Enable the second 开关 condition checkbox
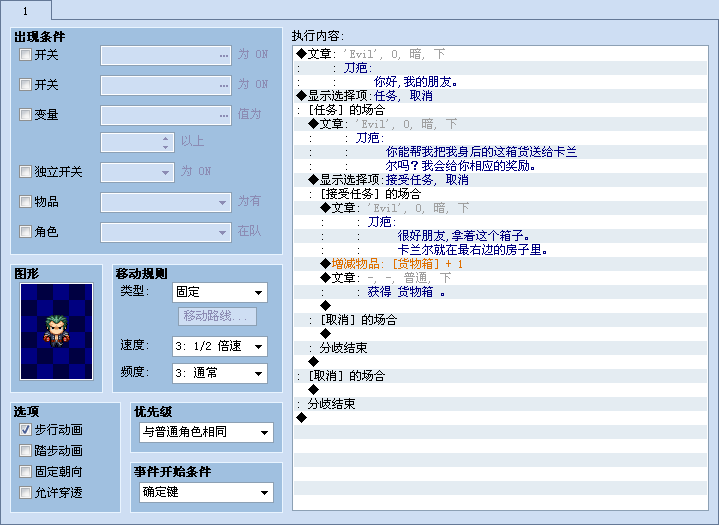The image size is (719, 525). [25, 84]
